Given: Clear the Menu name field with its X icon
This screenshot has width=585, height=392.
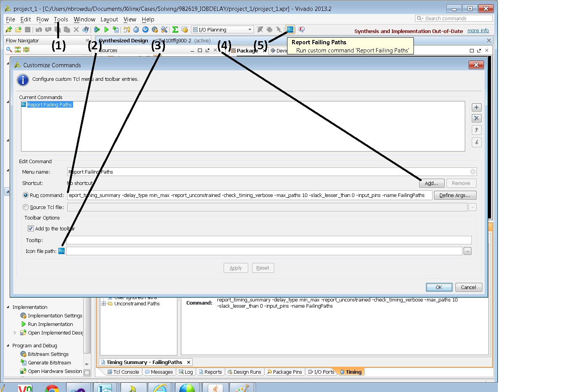Looking at the screenshot, I should tap(473, 172).
